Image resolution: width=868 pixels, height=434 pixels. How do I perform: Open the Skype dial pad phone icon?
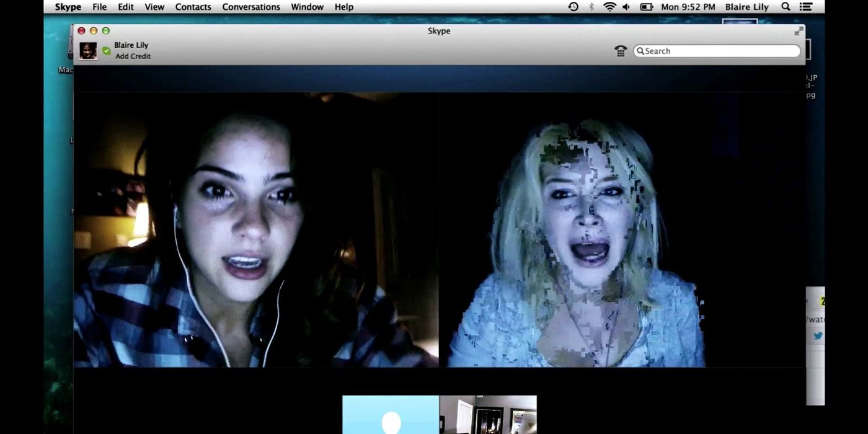click(x=621, y=51)
